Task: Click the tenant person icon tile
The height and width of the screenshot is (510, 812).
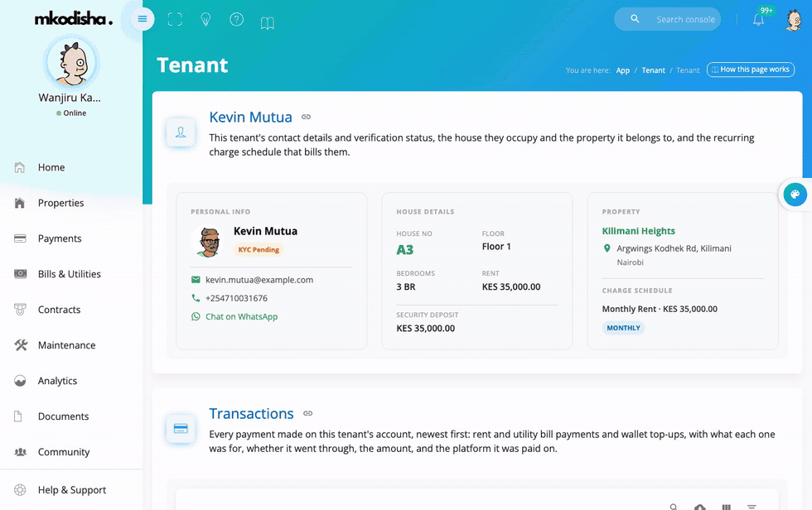Action: point(181,132)
